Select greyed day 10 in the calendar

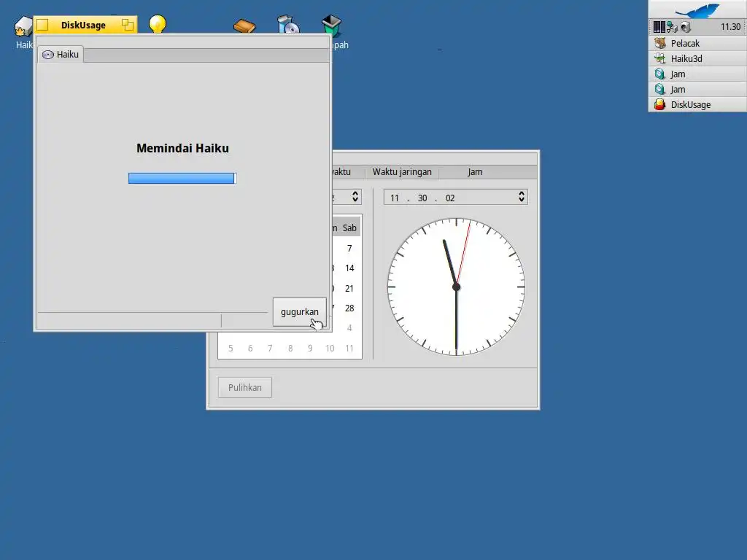(x=330, y=349)
